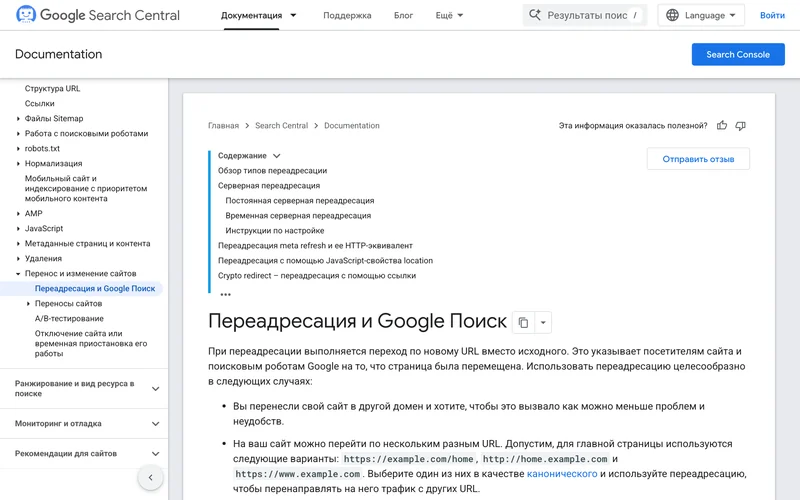Open the Документация dropdown arrow
The image size is (800, 500).
click(293, 15)
